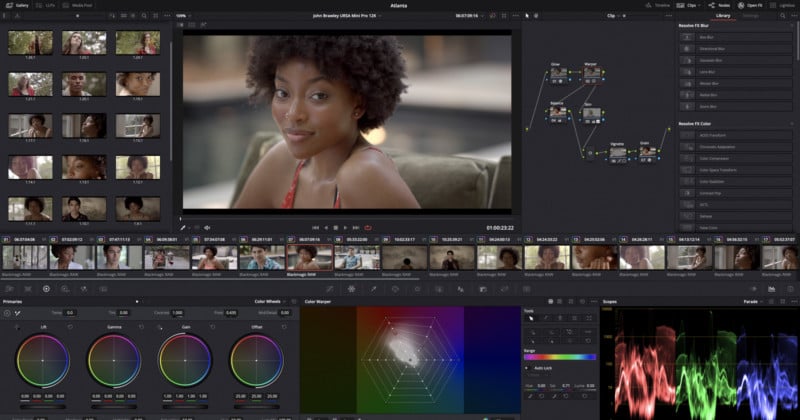The height and width of the screenshot is (420, 800).
Task: Open the Tracker palette
Action: 417,289
